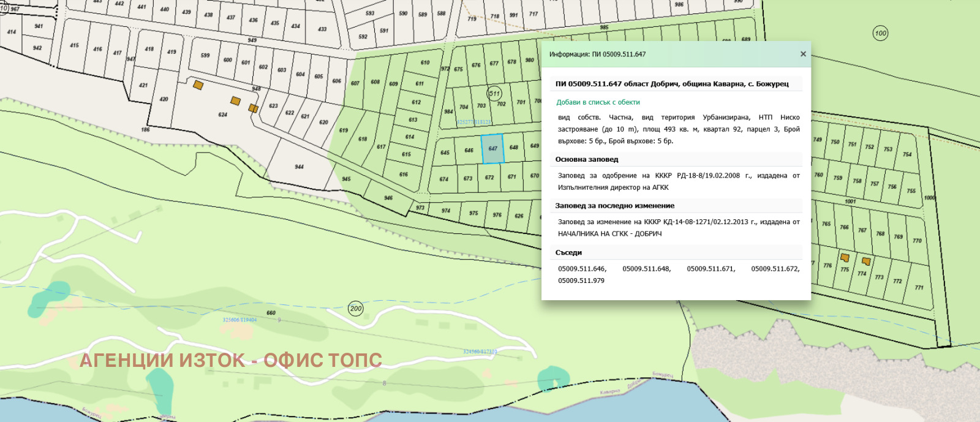Click the circled 100 zone marker
The image size is (980, 422).
pyautogui.click(x=880, y=34)
